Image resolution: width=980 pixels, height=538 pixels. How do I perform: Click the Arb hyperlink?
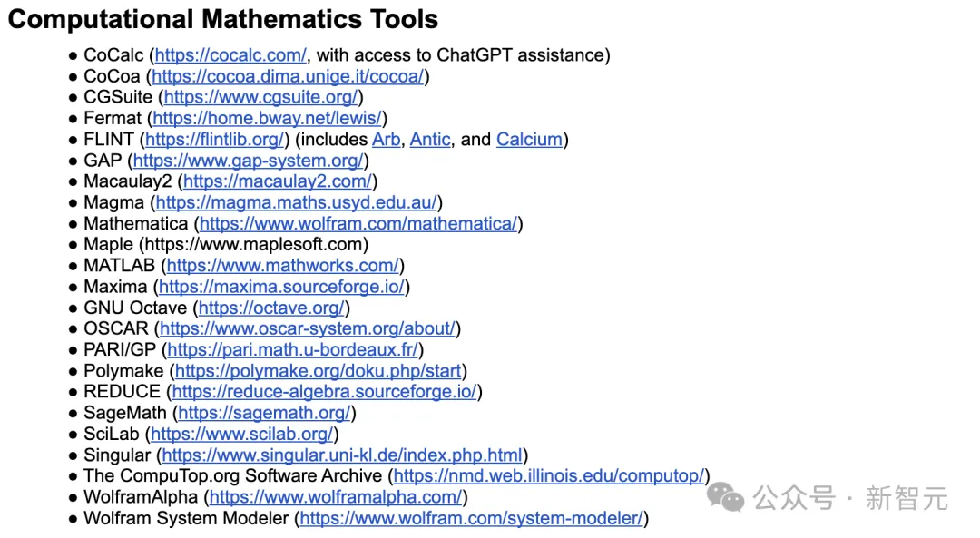click(x=387, y=140)
